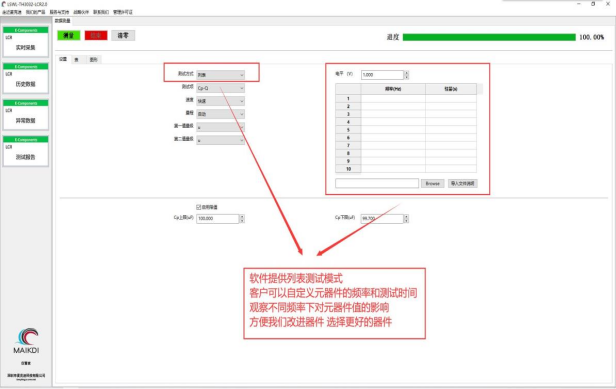The width and height of the screenshot is (616, 389).
Task: Switch to the 图形 graph tab
Action: point(93,60)
